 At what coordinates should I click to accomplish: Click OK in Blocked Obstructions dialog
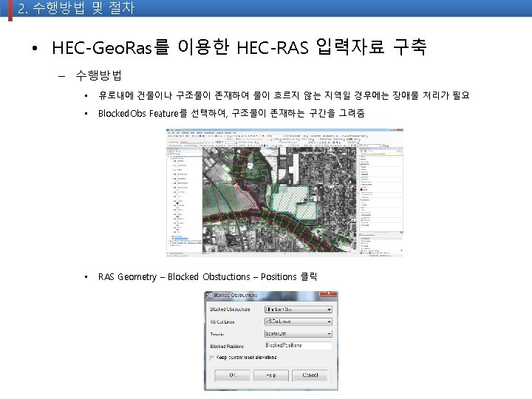point(232,375)
